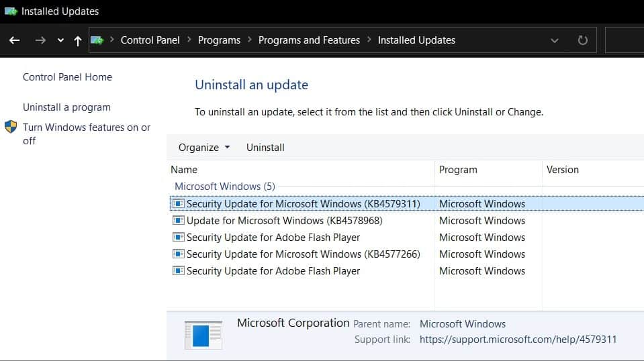This screenshot has width=644, height=361.
Task: Expand the address bar history dropdown
Action: 555,40
